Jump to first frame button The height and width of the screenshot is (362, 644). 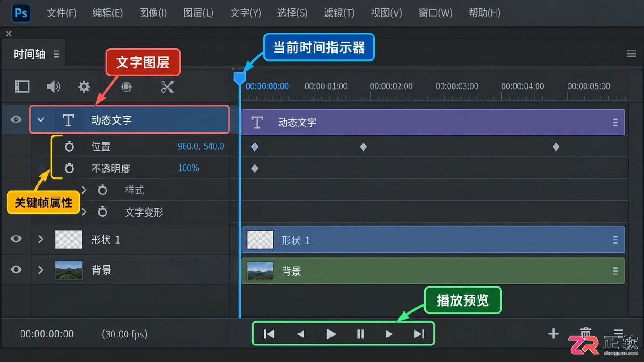[x=269, y=334]
